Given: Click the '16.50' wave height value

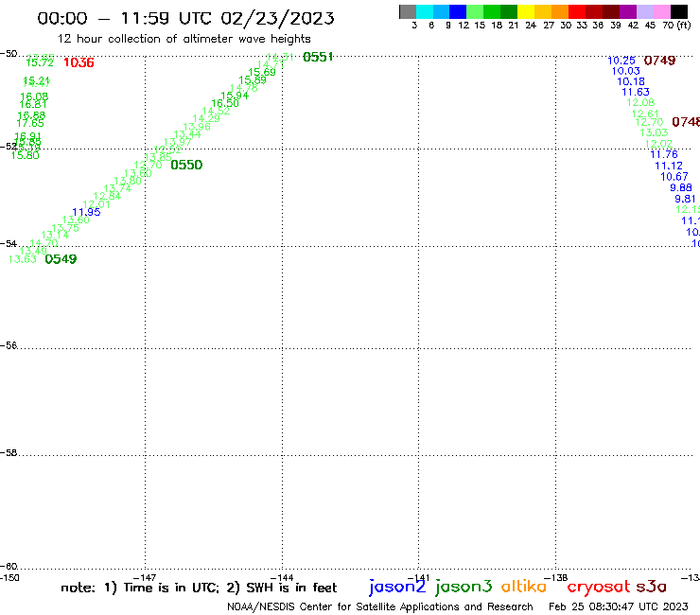Looking at the screenshot, I should click(225, 104).
